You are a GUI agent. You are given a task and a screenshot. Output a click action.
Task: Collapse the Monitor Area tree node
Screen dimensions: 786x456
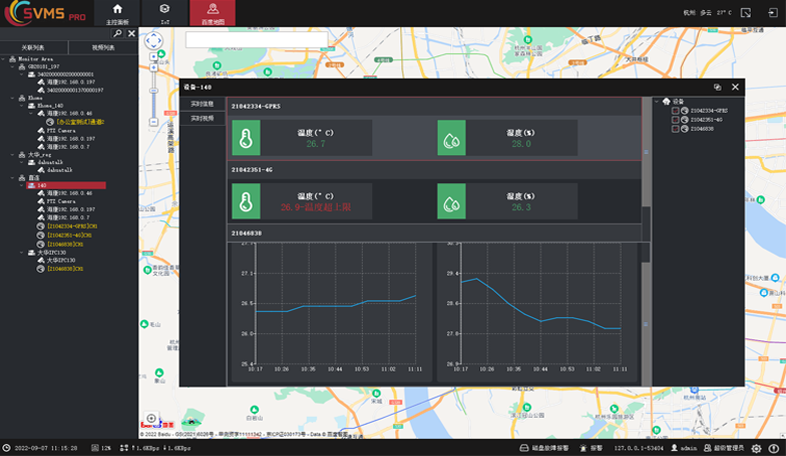point(4,59)
